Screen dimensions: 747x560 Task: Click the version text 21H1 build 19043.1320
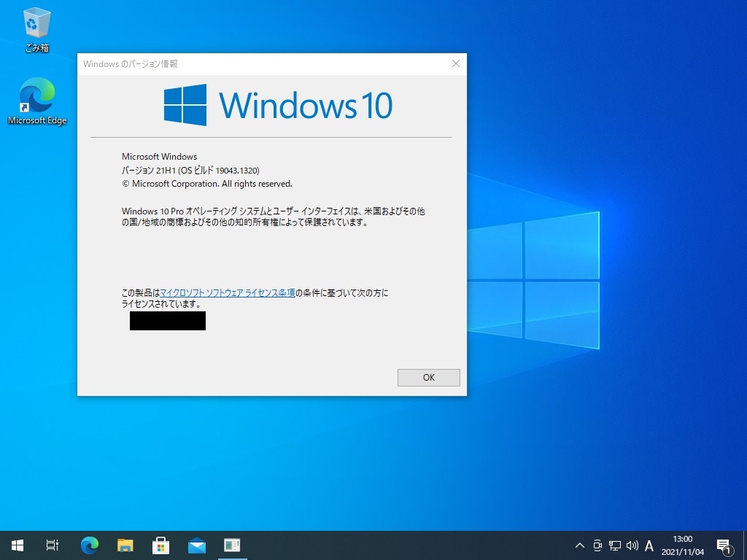tap(190, 171)
